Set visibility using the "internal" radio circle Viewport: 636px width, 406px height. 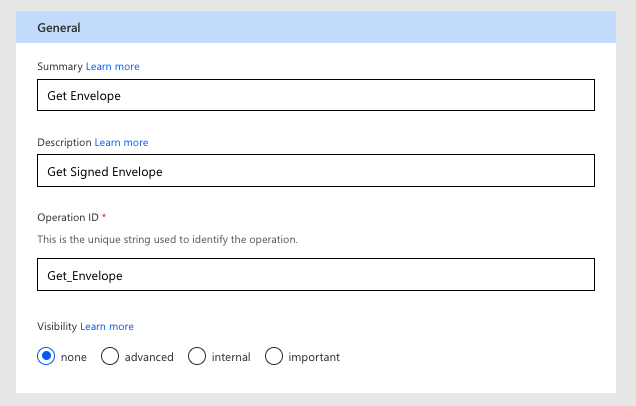coord(197,356)
